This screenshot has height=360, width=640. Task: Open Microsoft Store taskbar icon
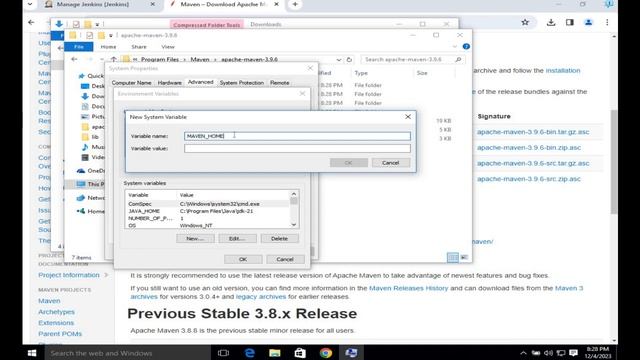click(x=300, y=353)
